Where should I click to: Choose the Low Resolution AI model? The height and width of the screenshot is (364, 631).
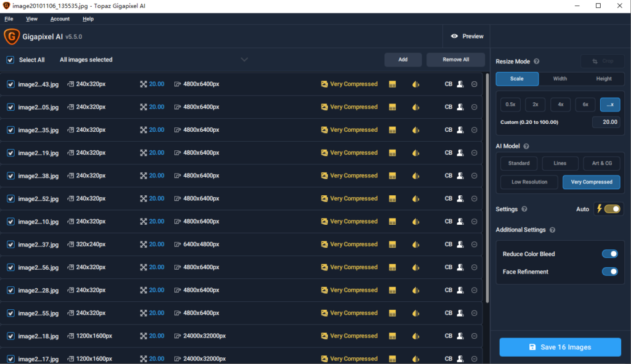tap(529, 182)
